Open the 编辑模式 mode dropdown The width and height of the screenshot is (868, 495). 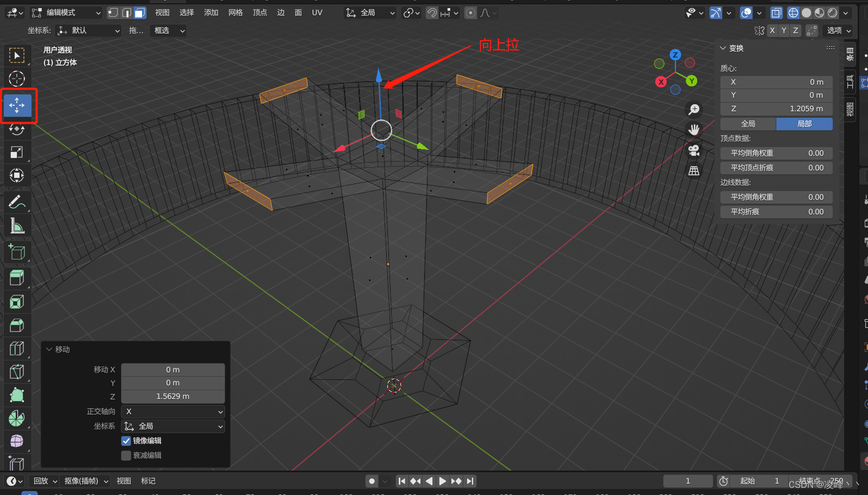(66, 12)
